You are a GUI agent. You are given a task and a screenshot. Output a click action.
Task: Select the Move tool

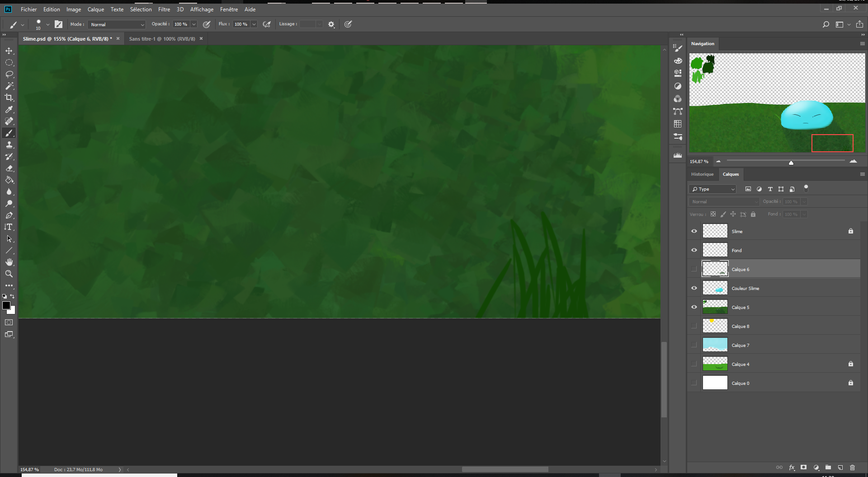point(9,51)
